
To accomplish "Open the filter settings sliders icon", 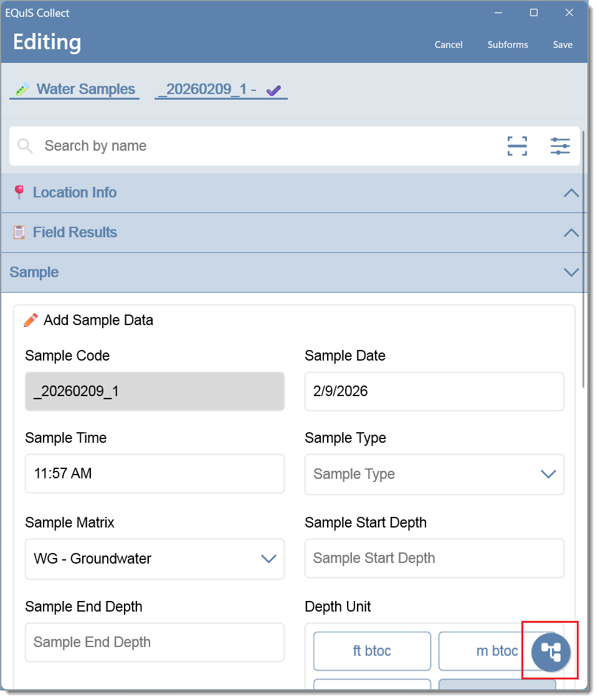I will [x=560, y=146].
